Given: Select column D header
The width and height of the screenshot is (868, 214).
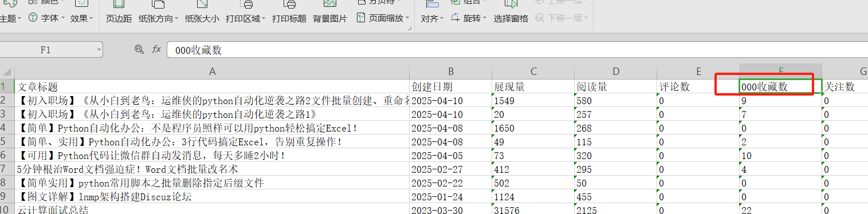Looking at the screenshot, I should 616,72.
